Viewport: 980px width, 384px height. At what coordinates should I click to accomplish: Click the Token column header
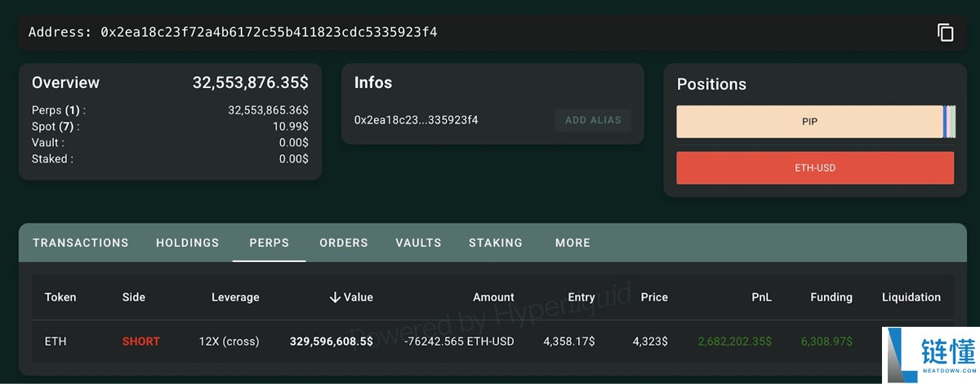point(60,297)
